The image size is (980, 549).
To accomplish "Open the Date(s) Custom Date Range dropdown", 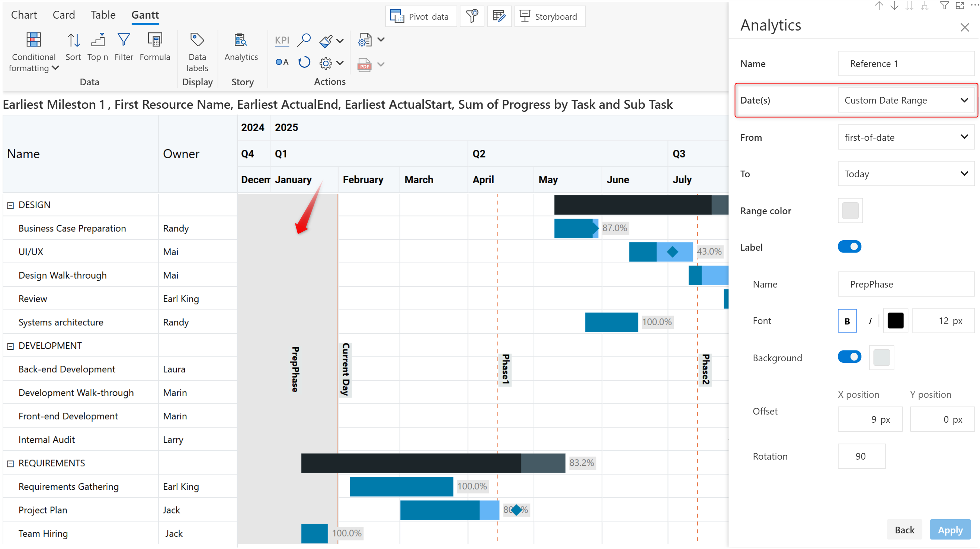I will (x=906, y=100).
